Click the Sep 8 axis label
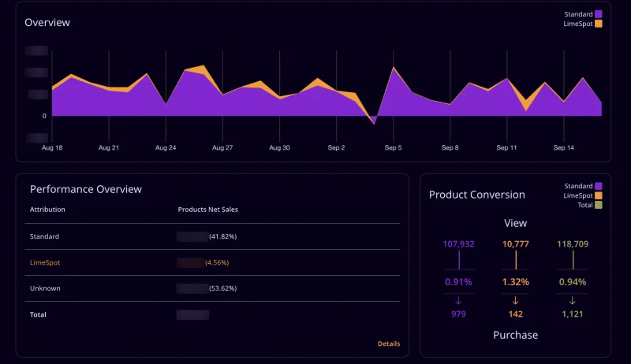631x364 pixels. [450, 147]
